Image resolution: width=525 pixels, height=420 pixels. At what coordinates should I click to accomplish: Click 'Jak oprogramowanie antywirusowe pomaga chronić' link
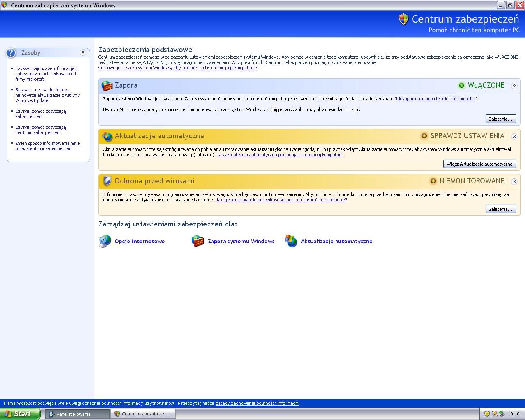(x=281, y=200)
